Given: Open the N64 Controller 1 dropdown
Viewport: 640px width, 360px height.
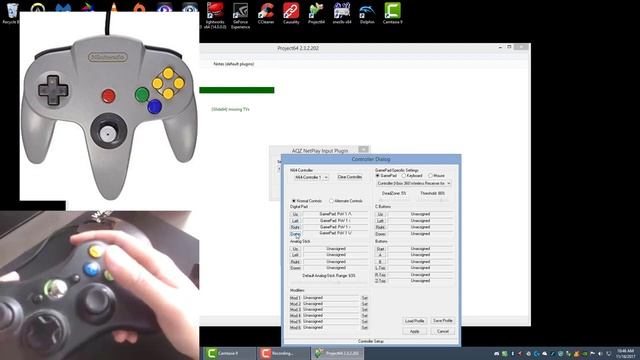Looking at the screenshot, I should (x=311, y=177).
